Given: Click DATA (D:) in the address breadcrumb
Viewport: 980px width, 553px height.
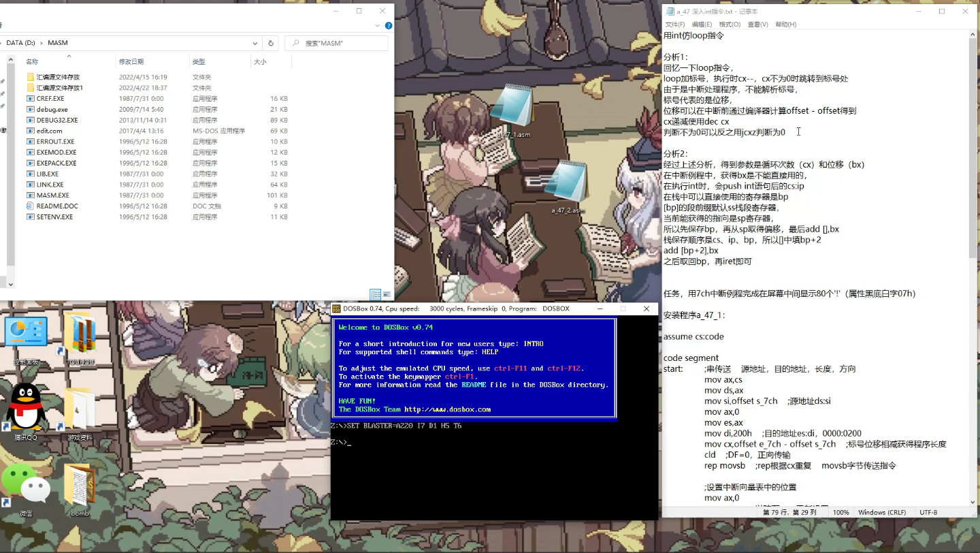Looking at the screenshot, I should click(20, 43).
